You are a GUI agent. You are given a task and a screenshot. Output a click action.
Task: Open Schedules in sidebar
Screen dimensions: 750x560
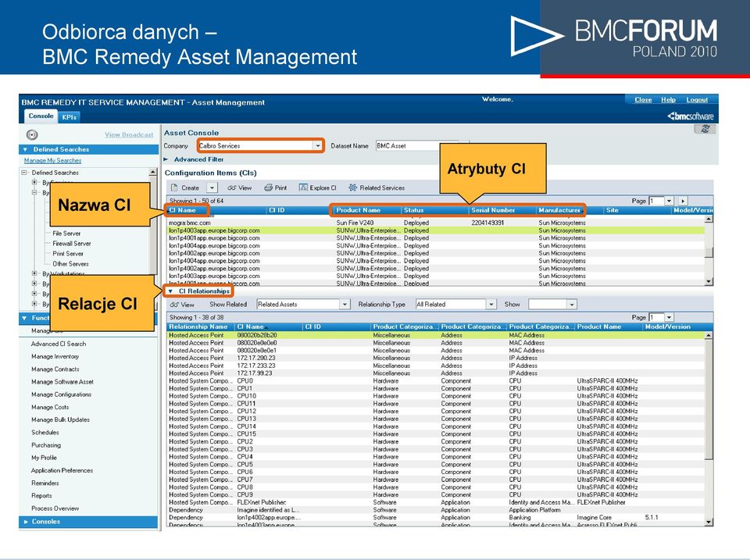(x=45, y=433)
